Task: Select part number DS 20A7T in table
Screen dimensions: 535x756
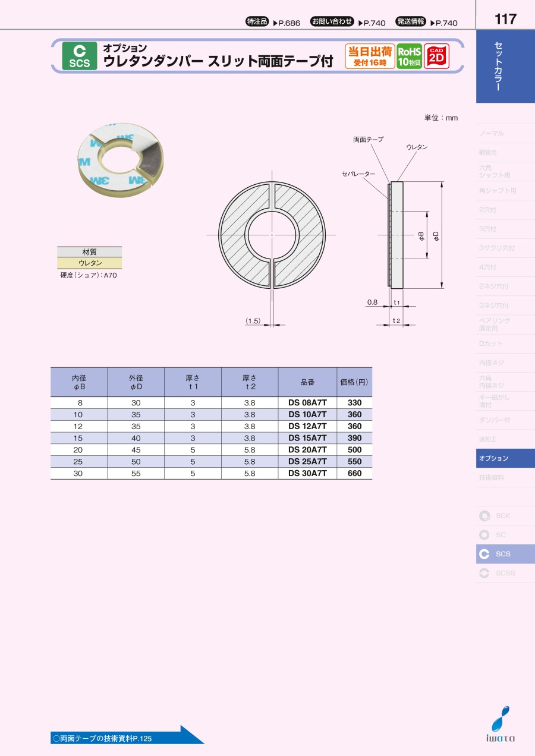Action: (x=307, y=450)
